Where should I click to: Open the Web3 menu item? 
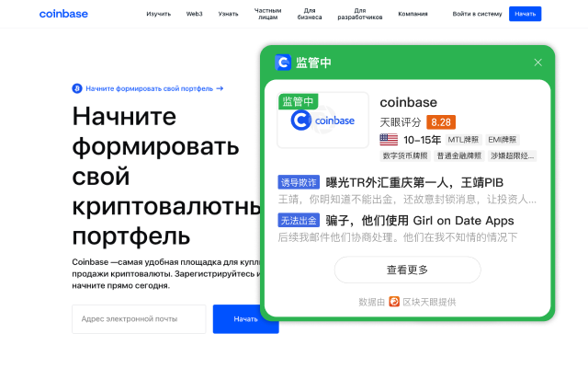[x=194, y=14]
